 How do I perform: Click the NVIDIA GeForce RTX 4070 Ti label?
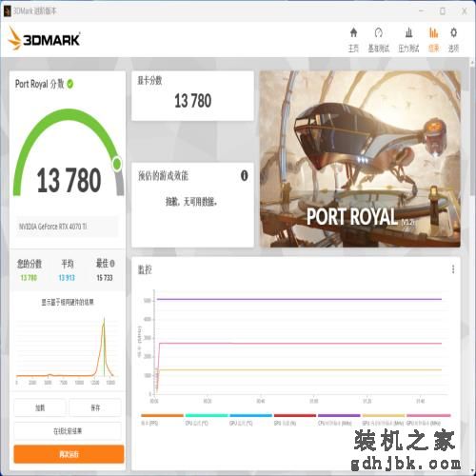pos(52,227)
